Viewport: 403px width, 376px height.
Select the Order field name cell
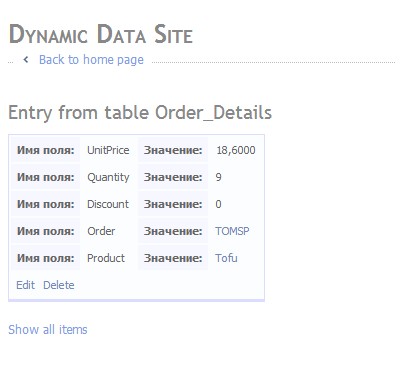[101, 231]
